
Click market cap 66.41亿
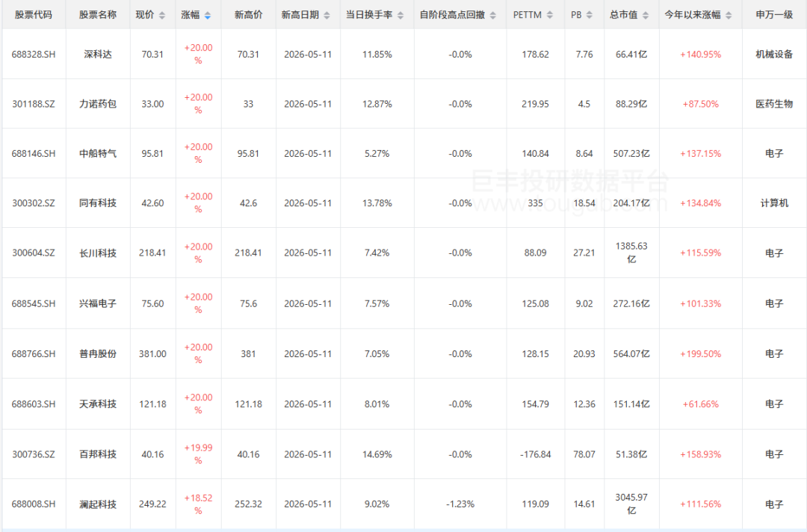[631, 54]
